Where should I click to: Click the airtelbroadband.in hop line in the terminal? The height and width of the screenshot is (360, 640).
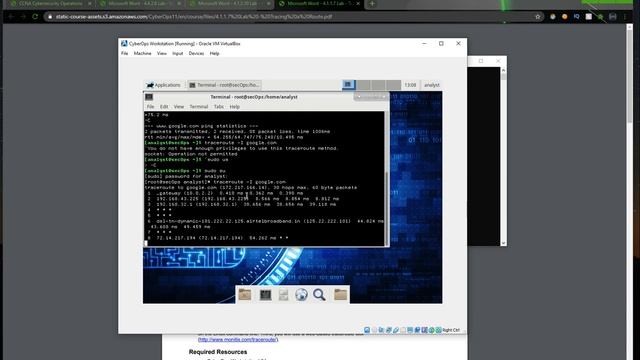point(265,221)
